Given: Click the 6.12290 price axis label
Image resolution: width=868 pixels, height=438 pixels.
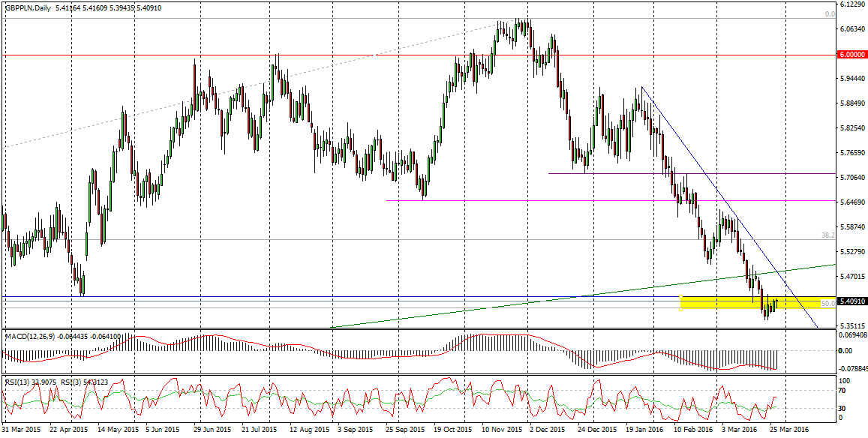Looking at the screenshot, I should 848,4.
